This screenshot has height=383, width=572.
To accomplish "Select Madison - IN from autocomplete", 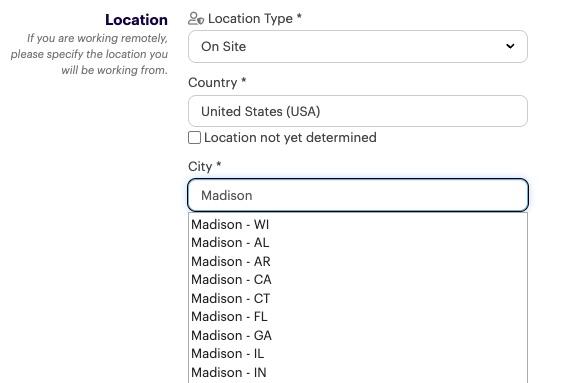I will point(358,372).
